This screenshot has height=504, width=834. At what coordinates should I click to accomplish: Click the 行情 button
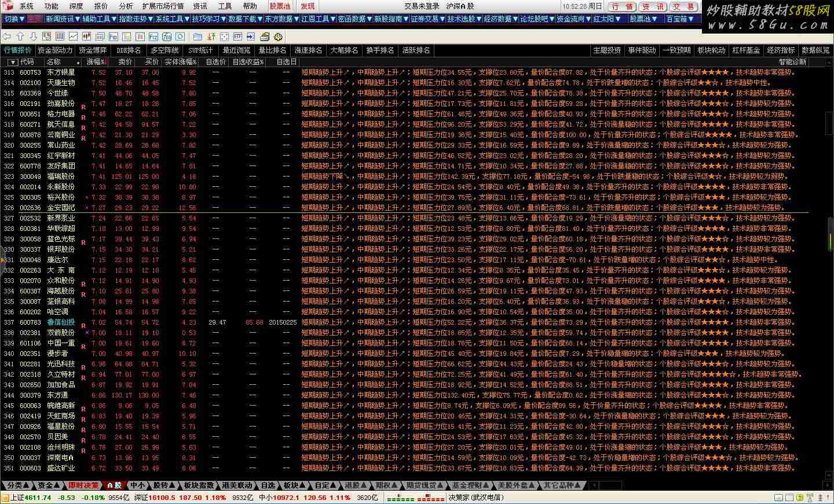[623, 6]
